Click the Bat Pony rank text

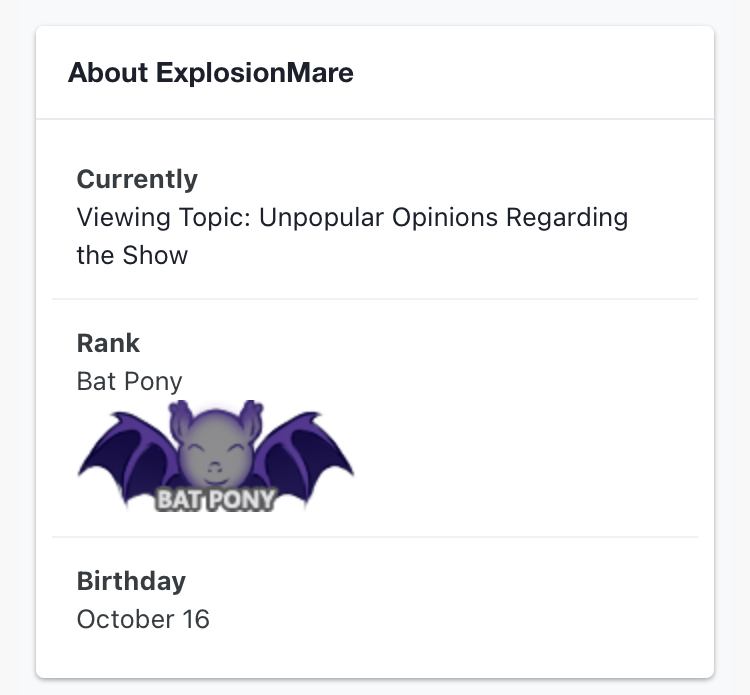pos(130,381)
